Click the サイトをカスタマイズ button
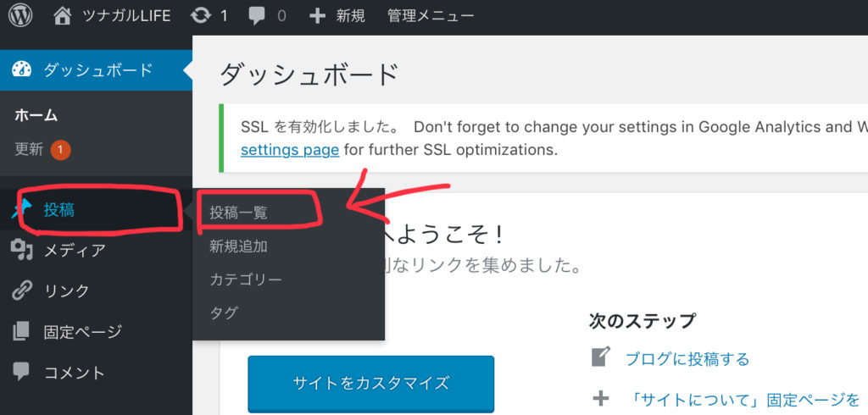Viewport: 868px width, 415px height. [x=371, y=383]
